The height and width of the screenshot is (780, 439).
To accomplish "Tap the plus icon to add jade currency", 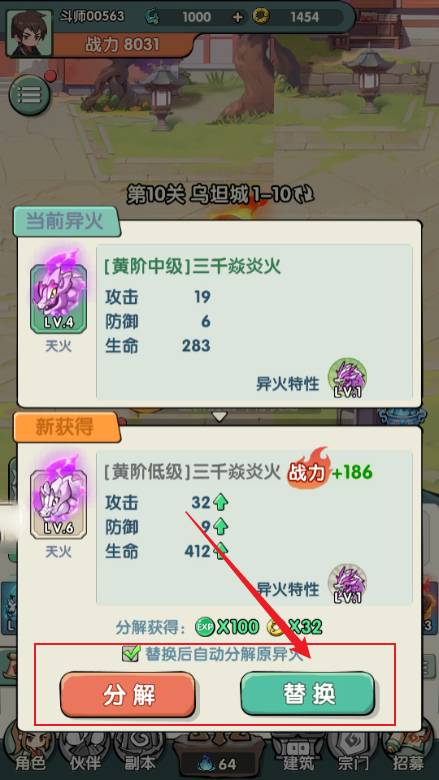I will pyautogui.click(x=238, y=17).
